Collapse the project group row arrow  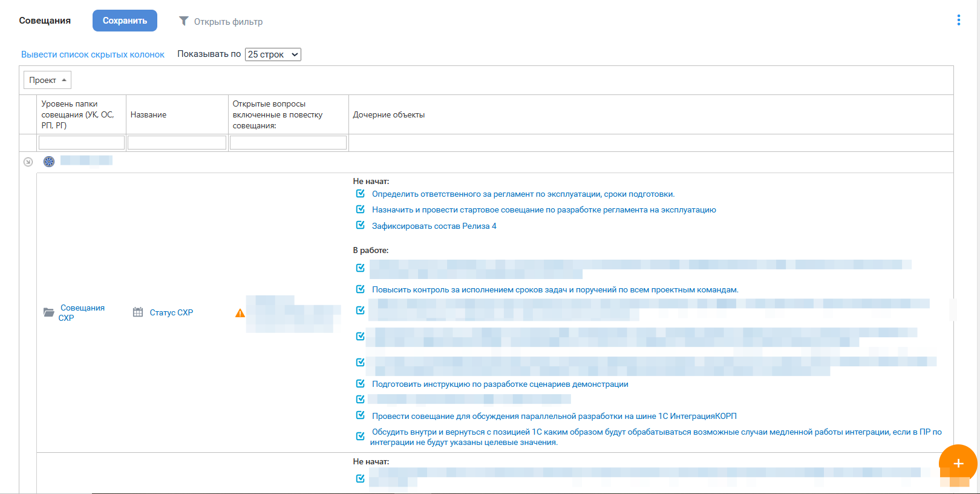click(x=28, y=162)
